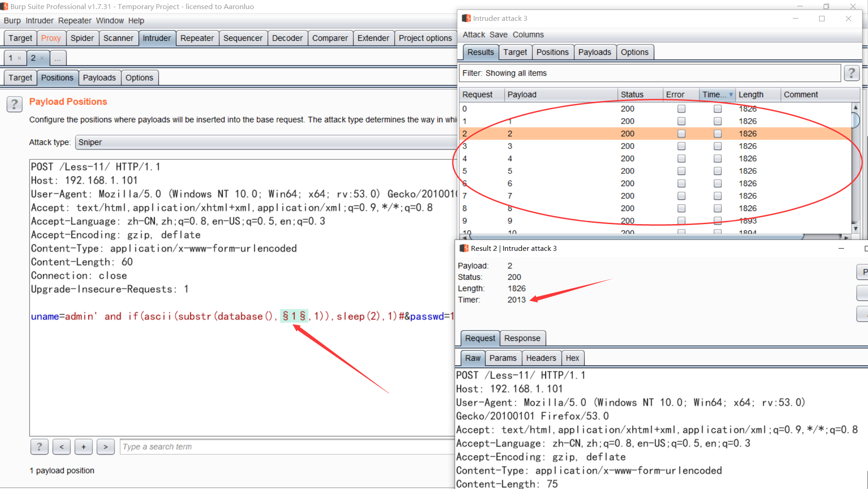
Task: Click the Burp Suite logo in title bar
Action: [5, 6]
